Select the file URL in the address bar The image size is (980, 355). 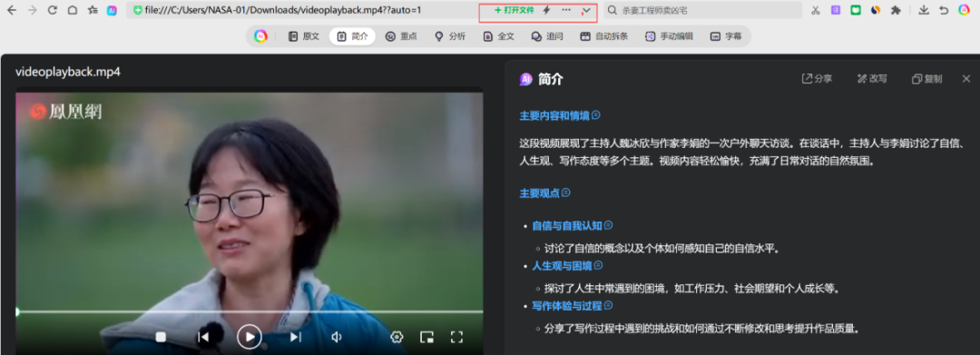[x=282, y=10]
